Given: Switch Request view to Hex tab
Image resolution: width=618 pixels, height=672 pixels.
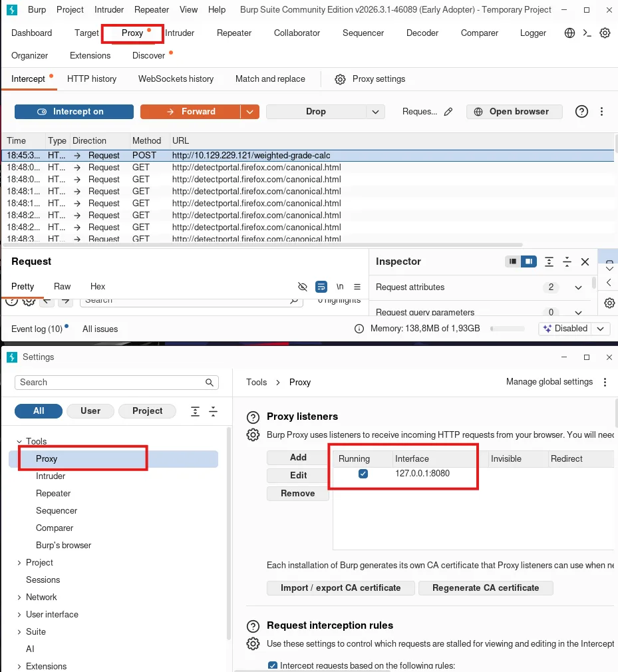Looking at the screenshot, I should tap(98, 286).
